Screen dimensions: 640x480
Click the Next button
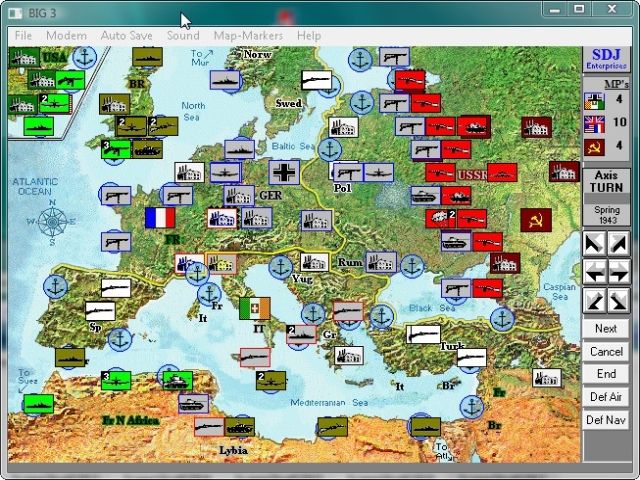click(x=606, y=328)
